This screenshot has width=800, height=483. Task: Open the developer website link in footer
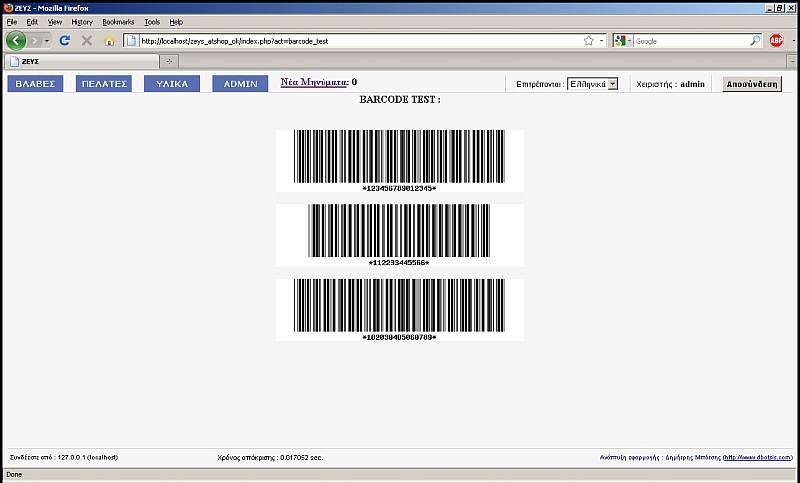pyautogui.click(x=758, y=457)
